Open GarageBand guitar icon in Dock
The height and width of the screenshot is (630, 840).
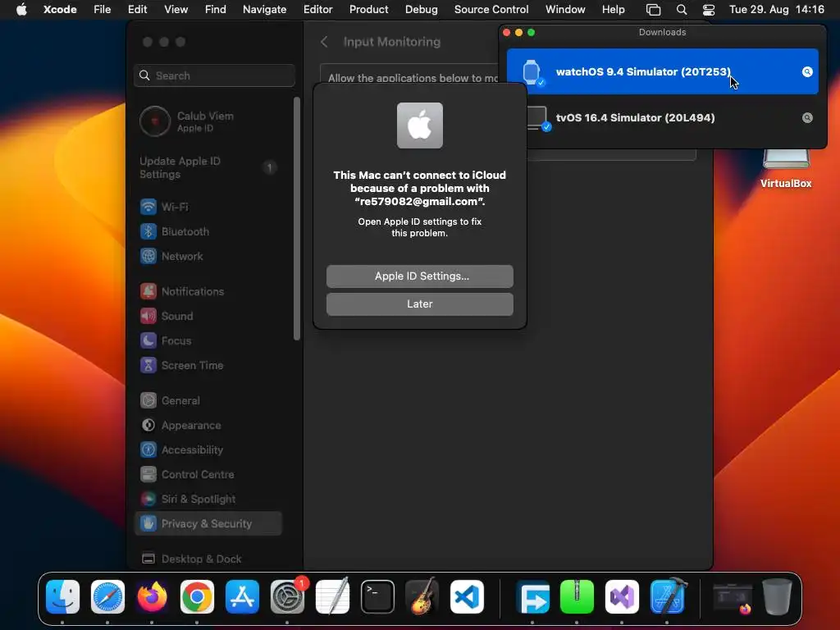tap(422, 596)
